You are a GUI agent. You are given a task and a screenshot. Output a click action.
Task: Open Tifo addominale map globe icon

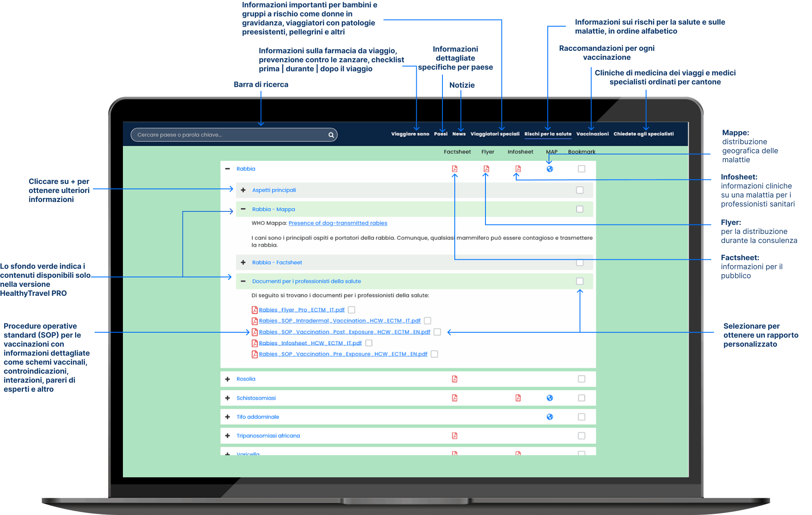pyautogui.click(x=550, y=417)
